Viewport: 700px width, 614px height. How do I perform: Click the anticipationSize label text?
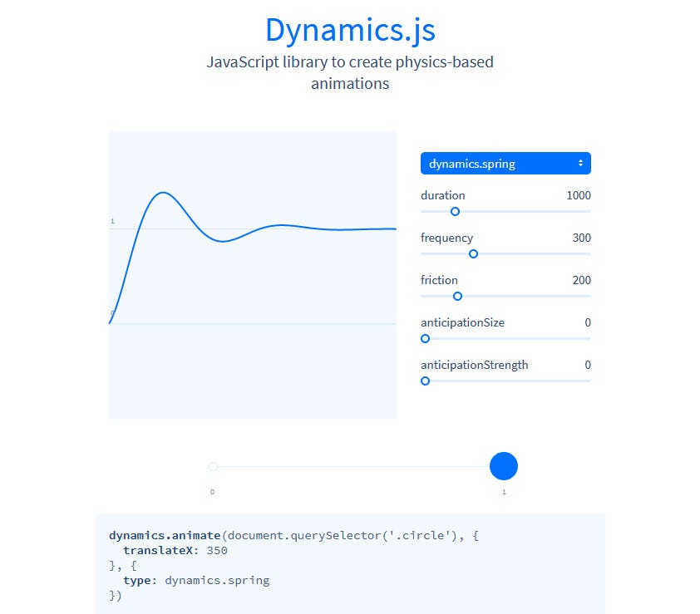[x=463, y=322]
